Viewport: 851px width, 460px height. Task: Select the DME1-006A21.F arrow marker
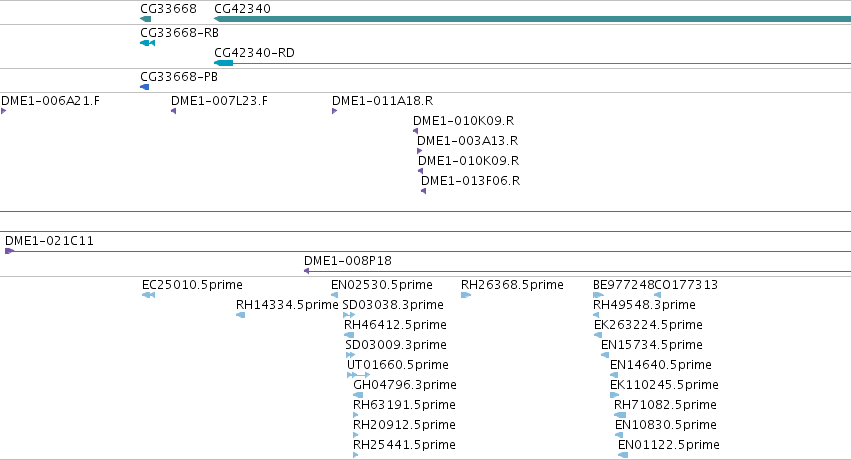(x=4, y=111)
